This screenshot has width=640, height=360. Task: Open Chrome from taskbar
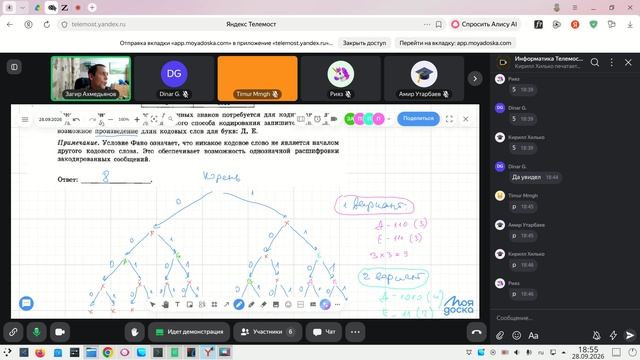pos(108,352)
